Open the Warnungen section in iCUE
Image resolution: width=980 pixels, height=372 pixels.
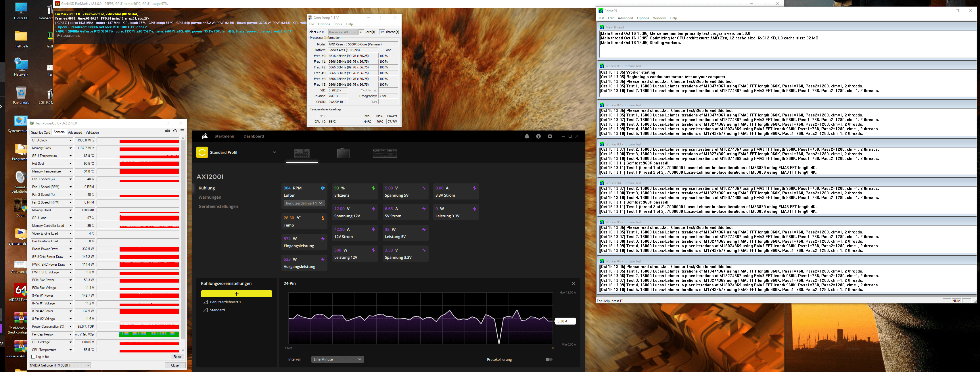point(210,197)
